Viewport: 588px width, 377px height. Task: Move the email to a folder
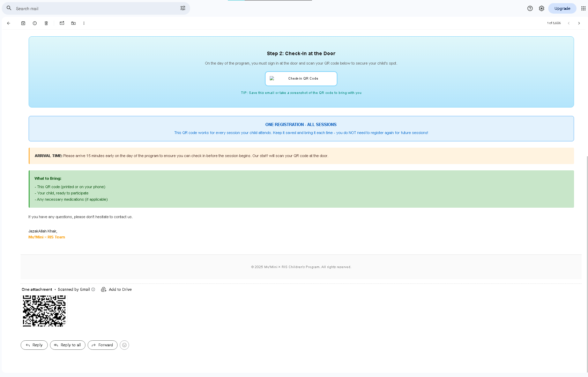tap(73, 23)
